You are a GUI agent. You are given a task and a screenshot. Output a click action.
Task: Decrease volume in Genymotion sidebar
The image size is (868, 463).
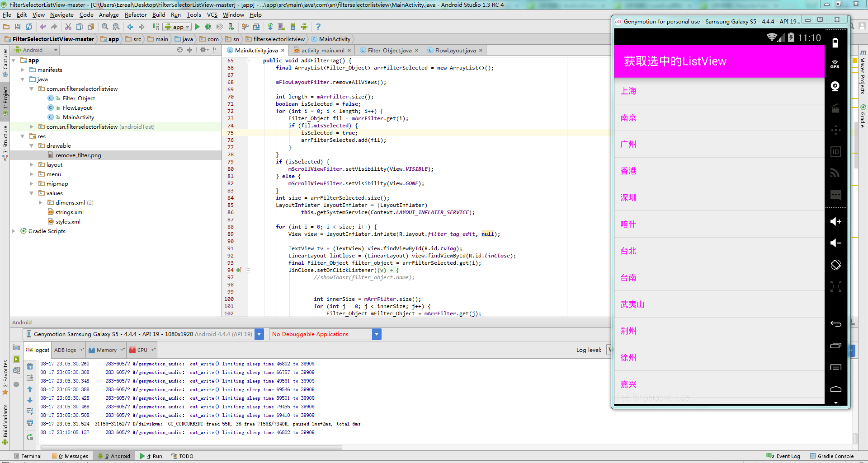point(835,243)
